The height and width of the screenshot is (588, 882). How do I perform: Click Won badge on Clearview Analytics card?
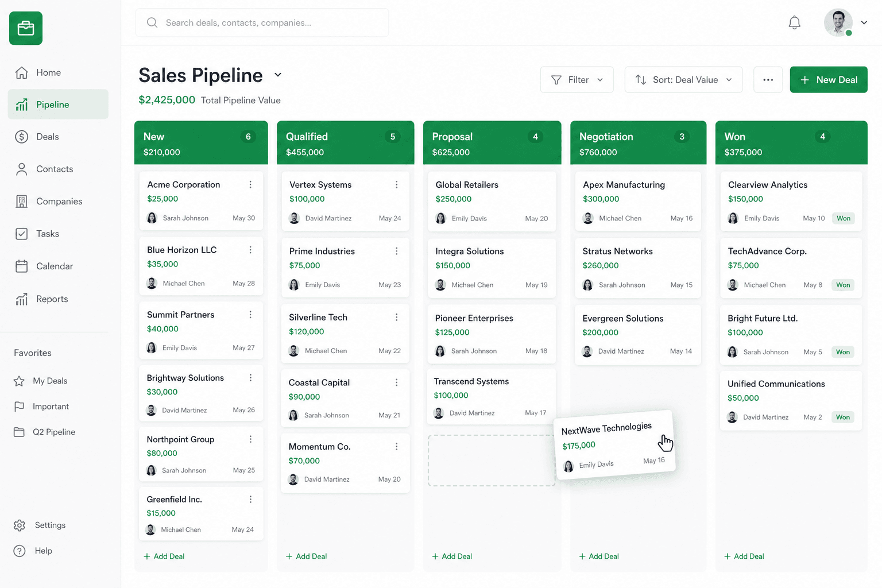point(844,218)
